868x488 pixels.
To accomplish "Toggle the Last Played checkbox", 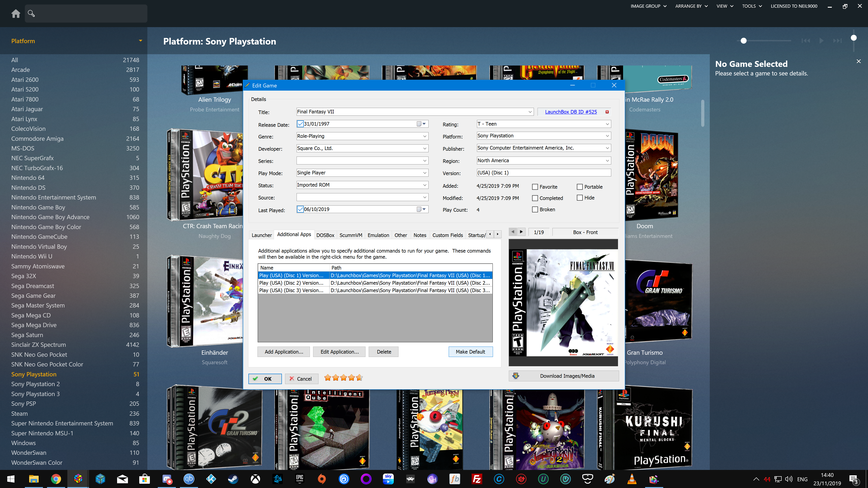I will 300,209.
